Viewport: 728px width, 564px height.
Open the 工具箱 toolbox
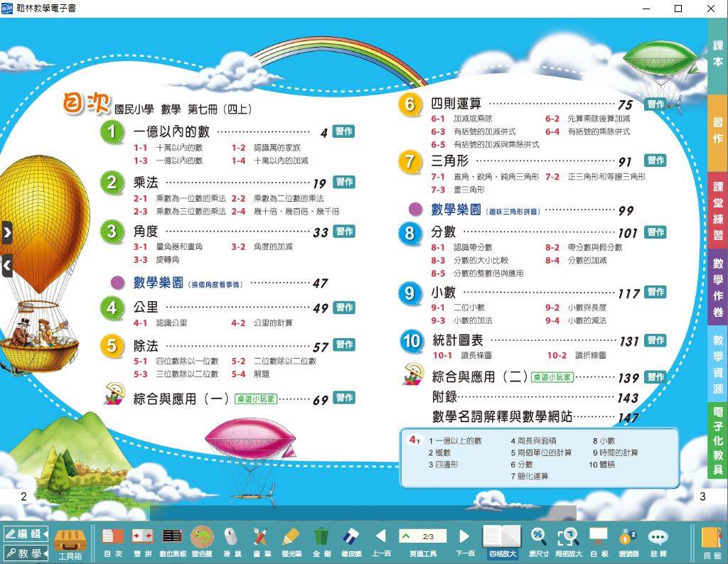(x=70, y=543)
